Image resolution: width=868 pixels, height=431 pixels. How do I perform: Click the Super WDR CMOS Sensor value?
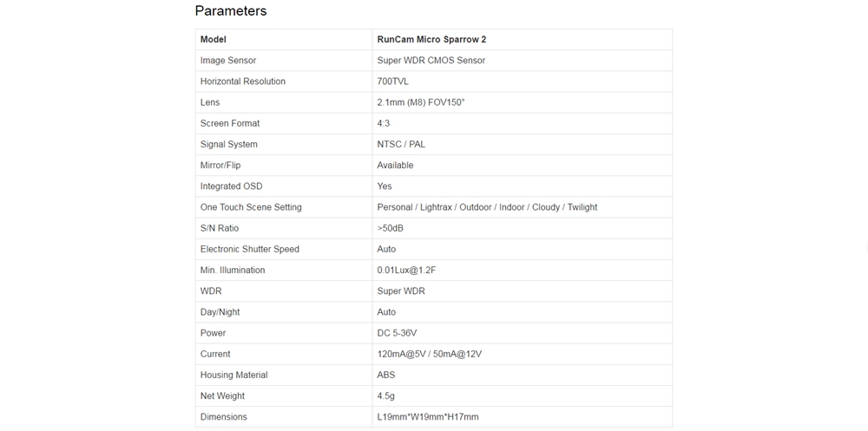point(431,61)
